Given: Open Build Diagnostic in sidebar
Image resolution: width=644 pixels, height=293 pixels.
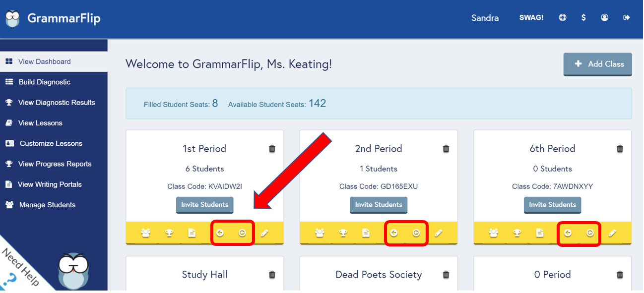Looking at the screenshot, I should tap(54, 82).
